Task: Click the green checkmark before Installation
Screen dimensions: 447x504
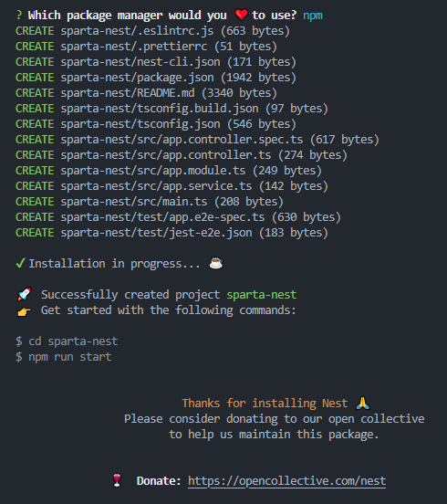Action: pos(20,263)
